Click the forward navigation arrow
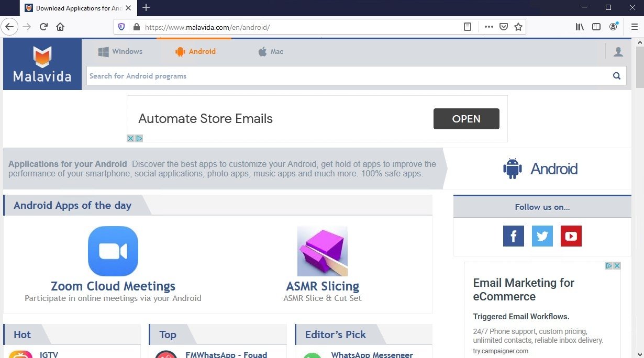Viewport: 644px width, 358px height. coord(27,27)
